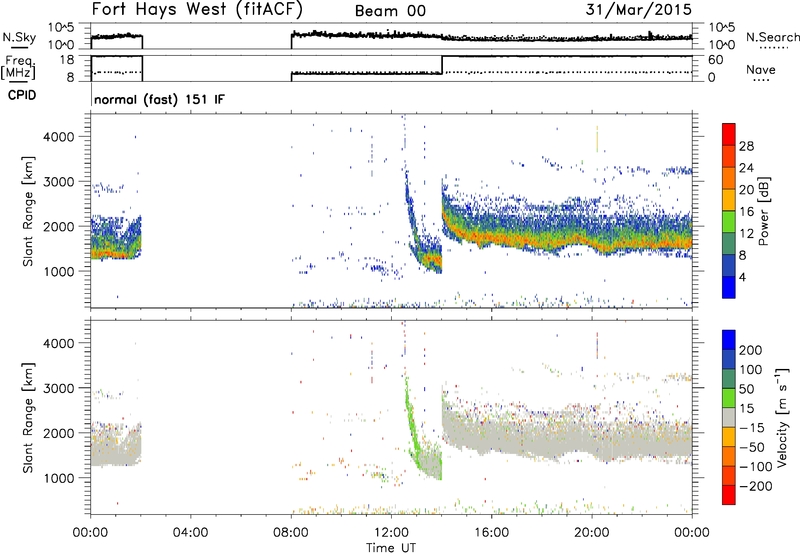Click 'Slant Range [km]' label of power panel

[x=28, y=211]
